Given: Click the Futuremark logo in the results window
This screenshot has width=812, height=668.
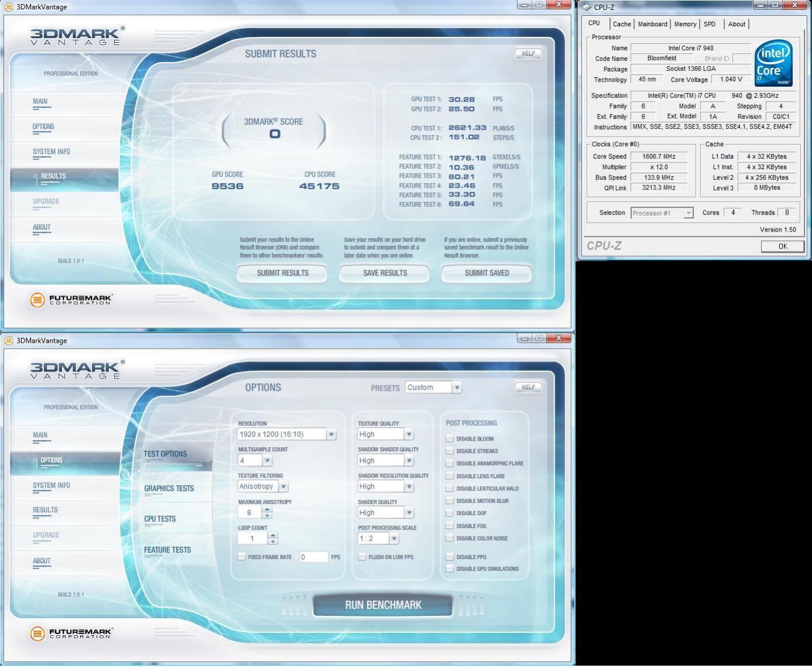Looking at the screenshot, I should (x=71, y=300).
